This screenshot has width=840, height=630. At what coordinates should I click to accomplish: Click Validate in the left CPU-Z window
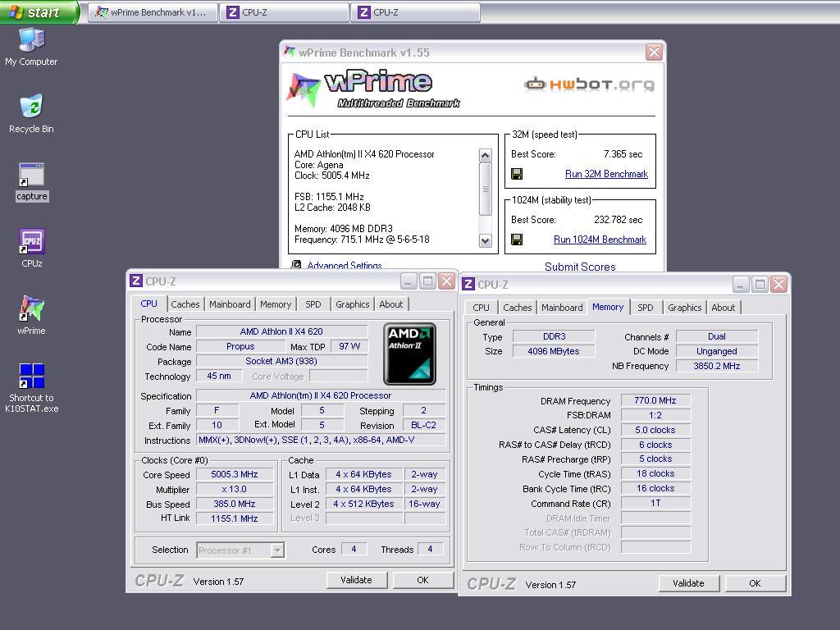coord(356,580)
